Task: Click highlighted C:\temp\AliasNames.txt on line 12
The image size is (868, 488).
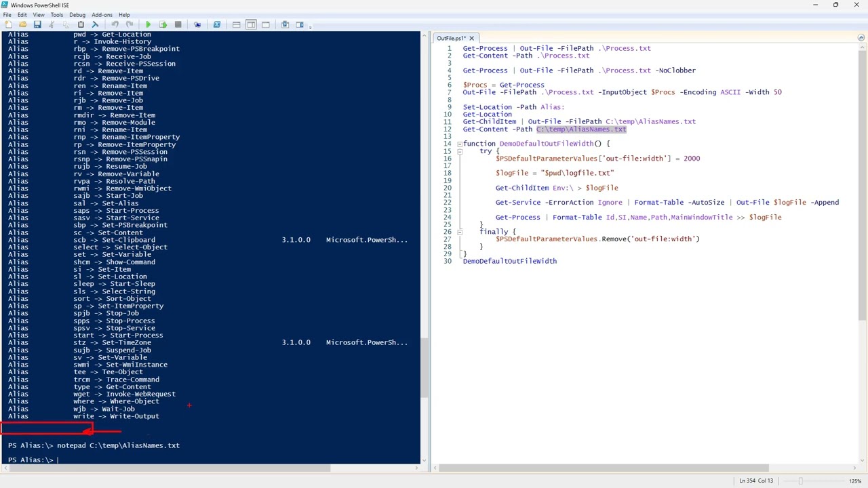Action: [x=581, y=129]
